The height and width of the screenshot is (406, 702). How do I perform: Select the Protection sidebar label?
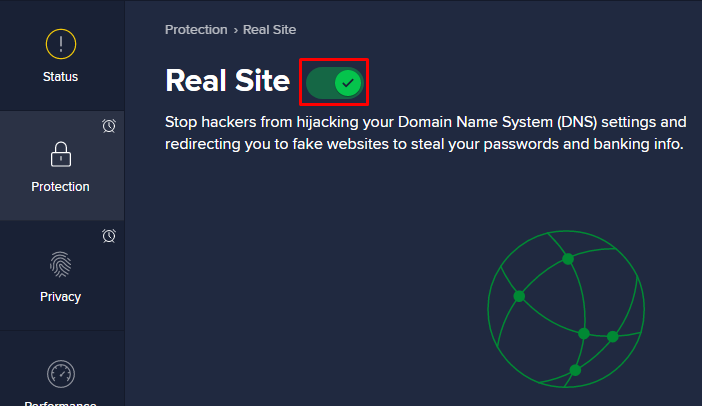(x=60, y=187)
